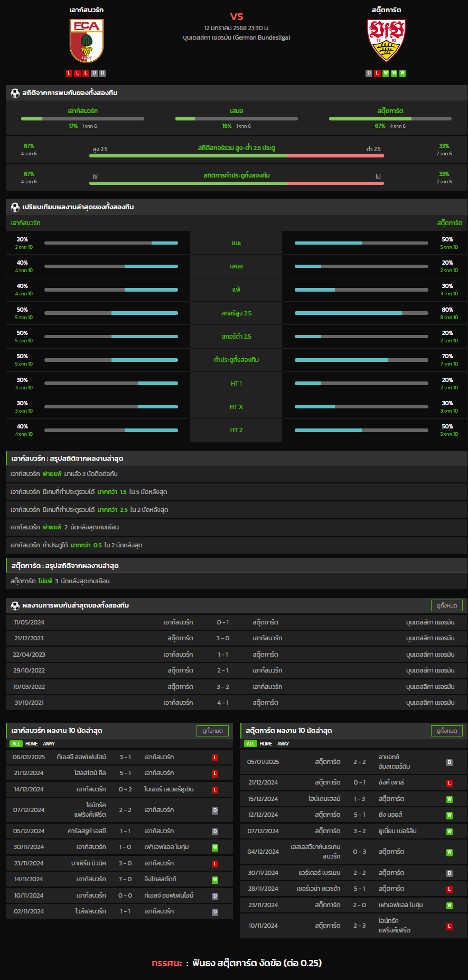Click the VS label at top center
This screenshot has width=468, height=980.
point(237,16)
